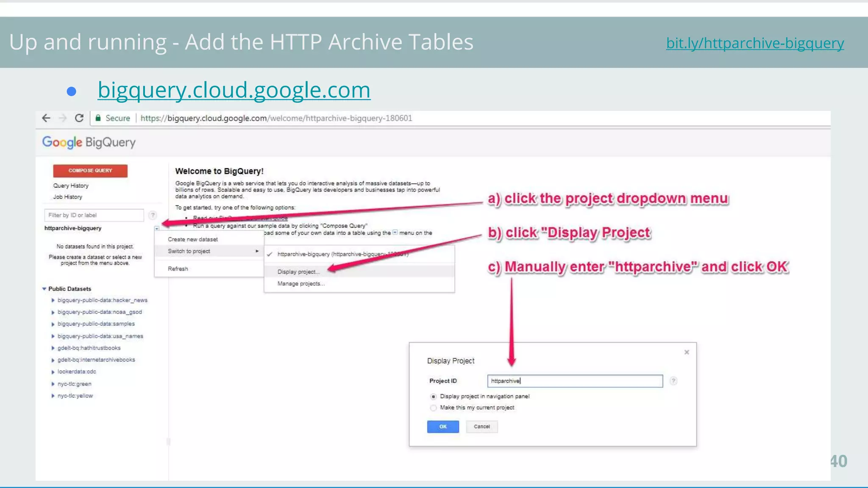Expand gdelt-bq:hathitrustbooks dataset
Screen dimensions: 868x488
53,348
